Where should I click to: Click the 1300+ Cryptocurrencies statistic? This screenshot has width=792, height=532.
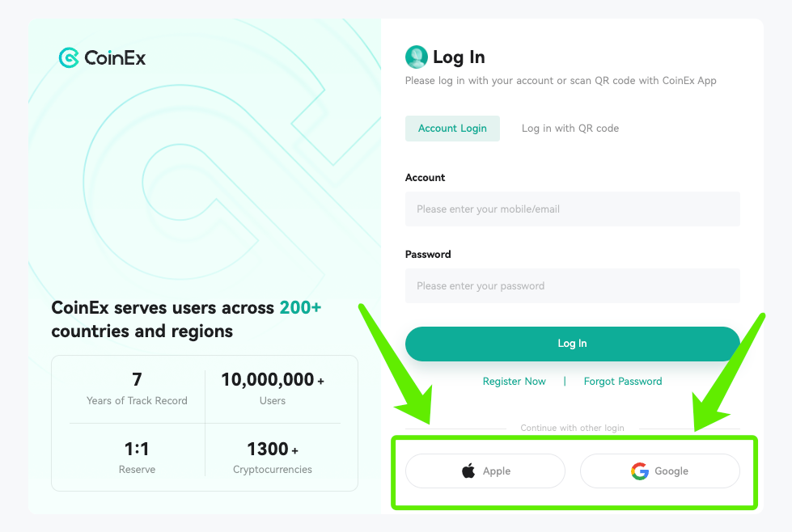pyautogui.click(x=272, y=458)
